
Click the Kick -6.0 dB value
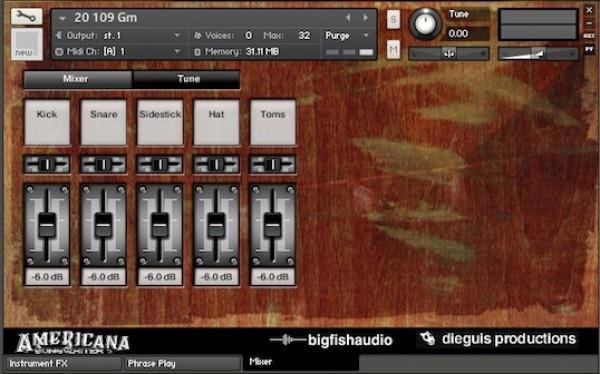coord(47,277)
